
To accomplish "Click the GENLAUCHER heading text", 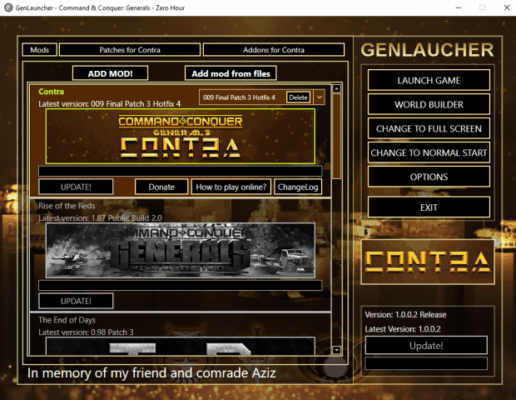I will coord(427,50).
